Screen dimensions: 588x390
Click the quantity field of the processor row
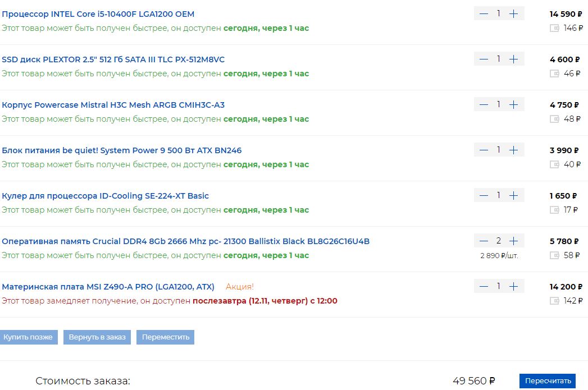pos(498,13)
